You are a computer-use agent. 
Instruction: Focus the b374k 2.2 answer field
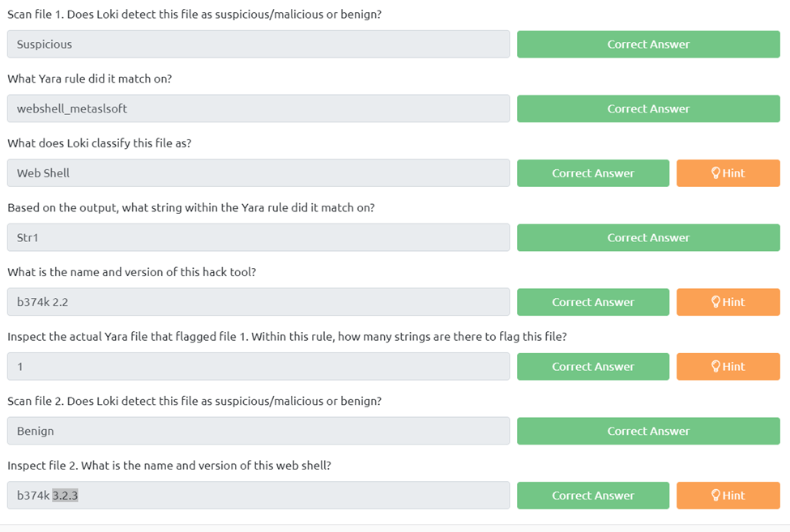pos(258,302)
